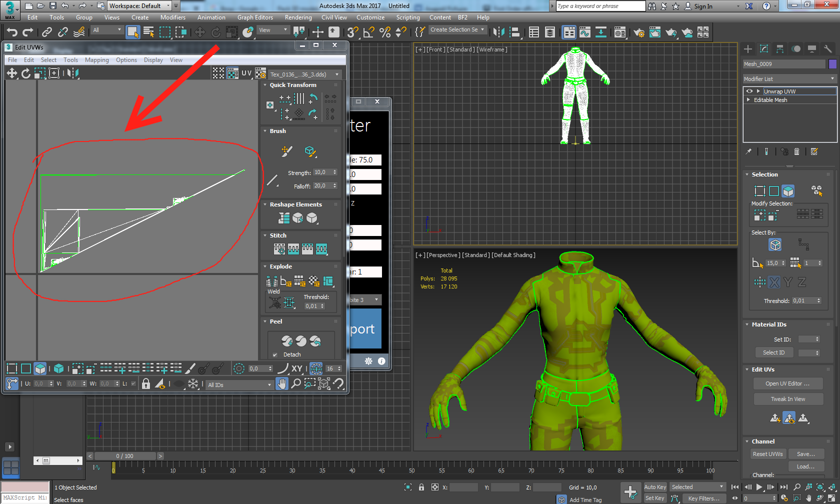840x504 pixels.
Task: Click the Pin Stack icon below modifier stack
Action: click(748, 151)
